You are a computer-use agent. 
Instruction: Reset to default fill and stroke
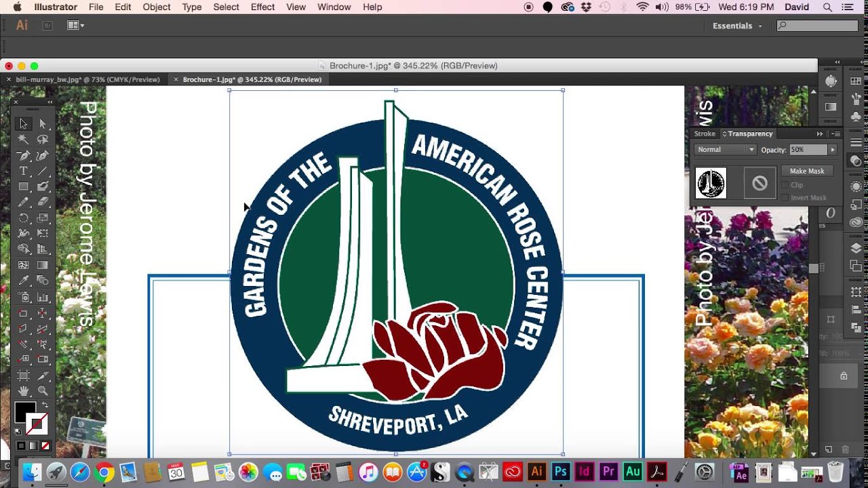click(x=18, y=431)
